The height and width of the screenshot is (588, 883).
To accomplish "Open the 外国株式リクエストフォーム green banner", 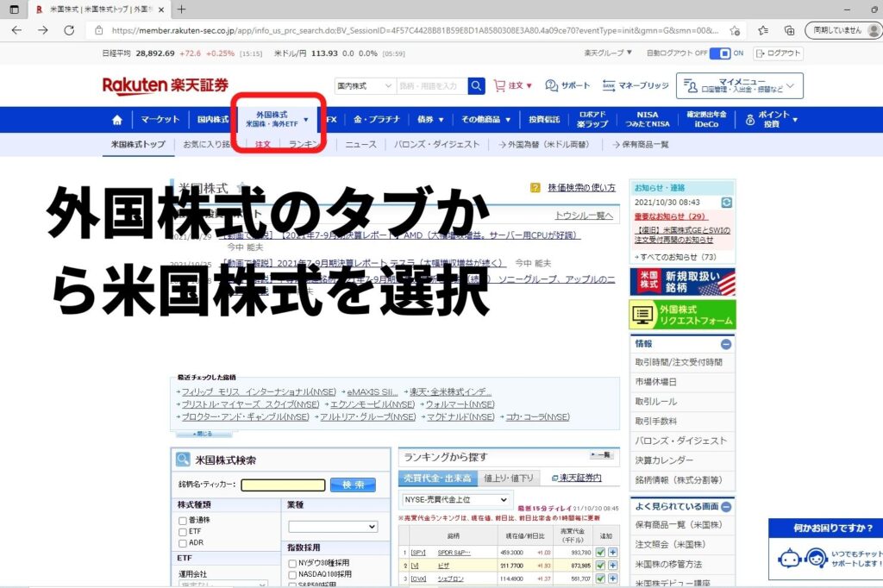I will (x=683, y=315).
